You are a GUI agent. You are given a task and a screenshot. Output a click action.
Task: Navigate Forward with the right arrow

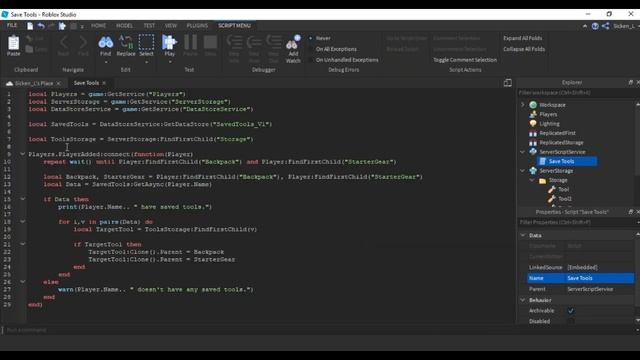tap(83, 42)
